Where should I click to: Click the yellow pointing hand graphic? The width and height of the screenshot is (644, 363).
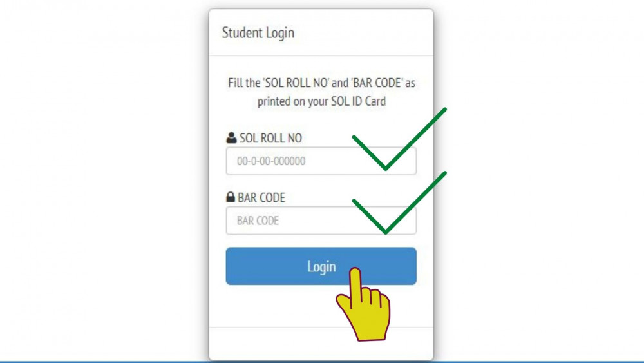click(363, 304)
